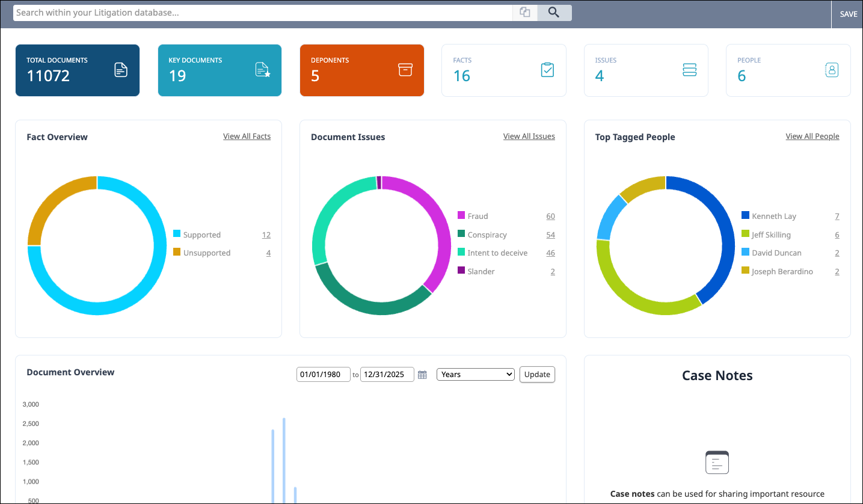
Task: Click the Slander purple legend swatch
Action: pos(461,270)
